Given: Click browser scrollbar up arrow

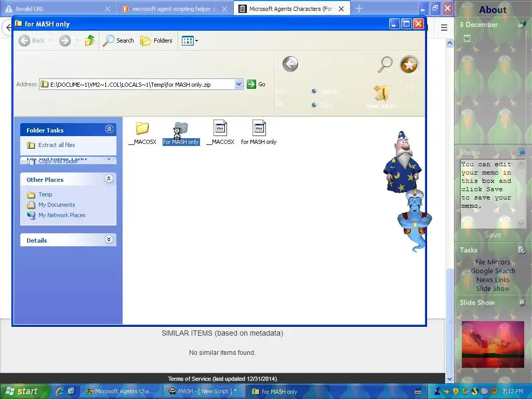Looking at the screenshot, I should click(449, 43).
